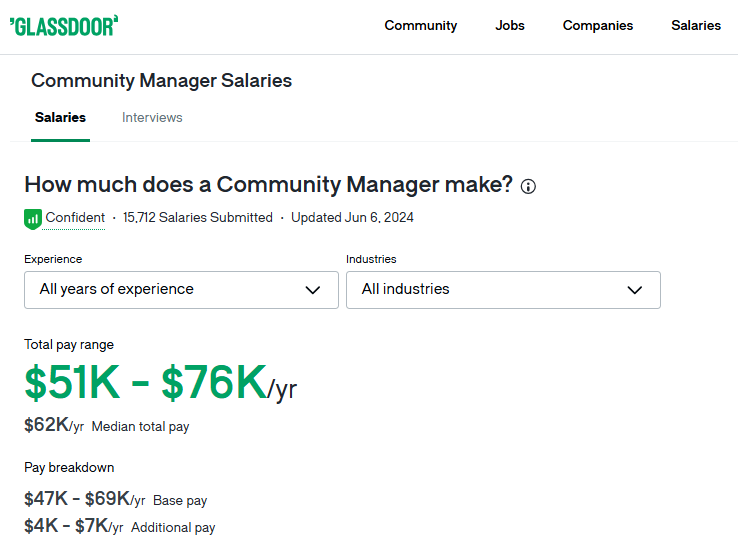Click the Community Manager Salaries title
Viewport: 738px width, 557px height.
[x=161, y=81]
